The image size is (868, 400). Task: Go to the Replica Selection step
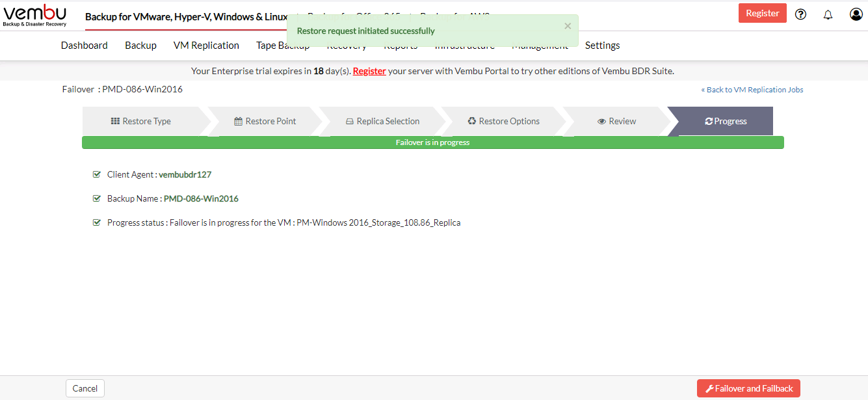pyautogui.click(x=382, y=121)
